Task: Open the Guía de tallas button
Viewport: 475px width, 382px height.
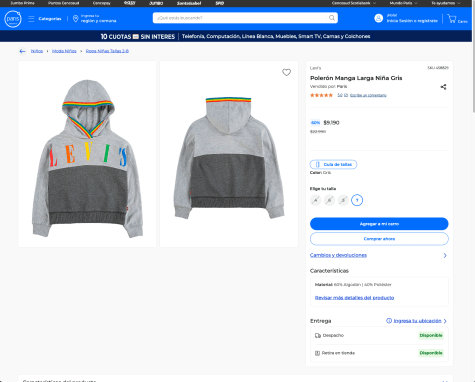Action: click(x=333, y=164)
